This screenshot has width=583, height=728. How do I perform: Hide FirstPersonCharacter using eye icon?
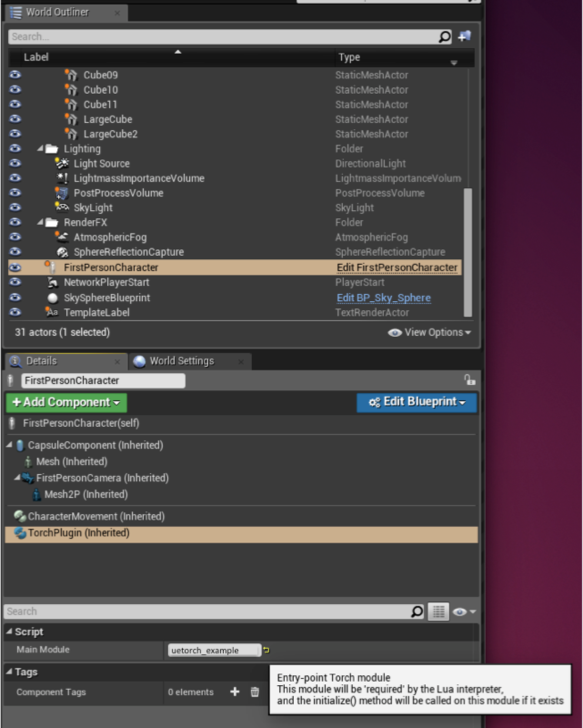(15, 268)
